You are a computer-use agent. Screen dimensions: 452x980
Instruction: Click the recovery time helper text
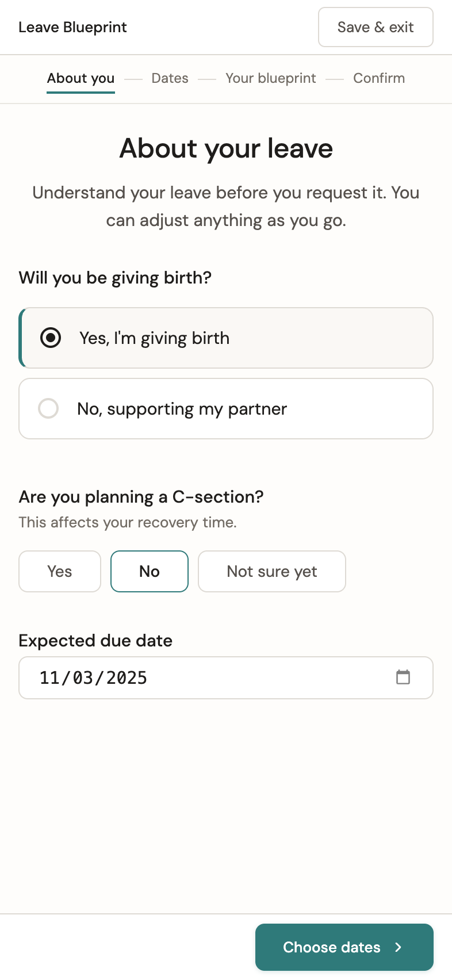coord(127,522)
